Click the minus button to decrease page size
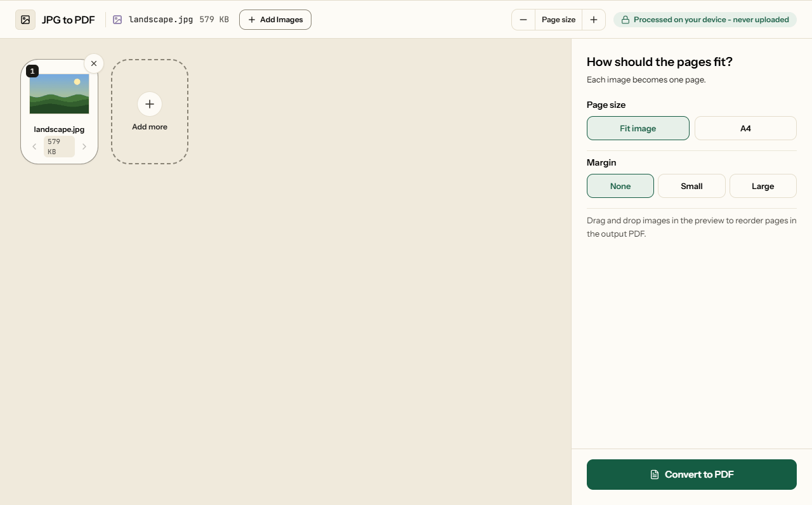The height and width of the screenshot is (505, 812). coord(523,20)
